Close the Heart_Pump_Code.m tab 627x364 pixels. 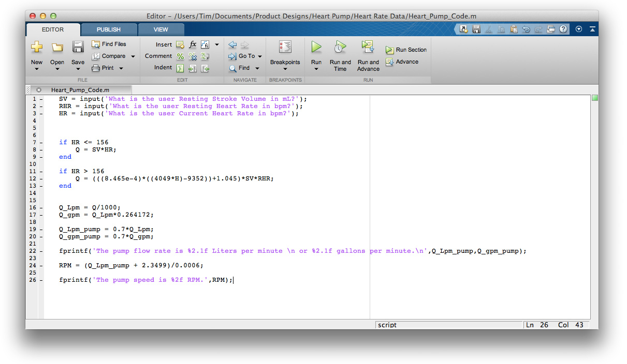click(x=39, y=89)
